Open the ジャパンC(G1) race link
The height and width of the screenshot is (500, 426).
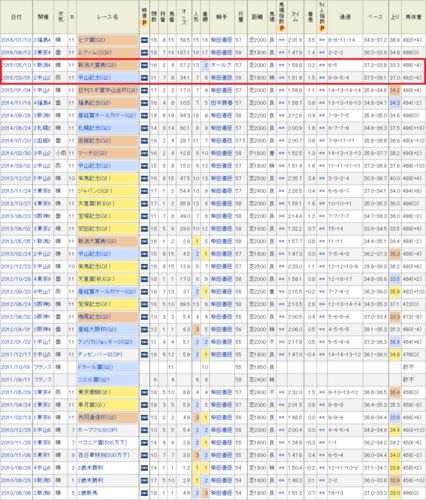pos(95,191)
